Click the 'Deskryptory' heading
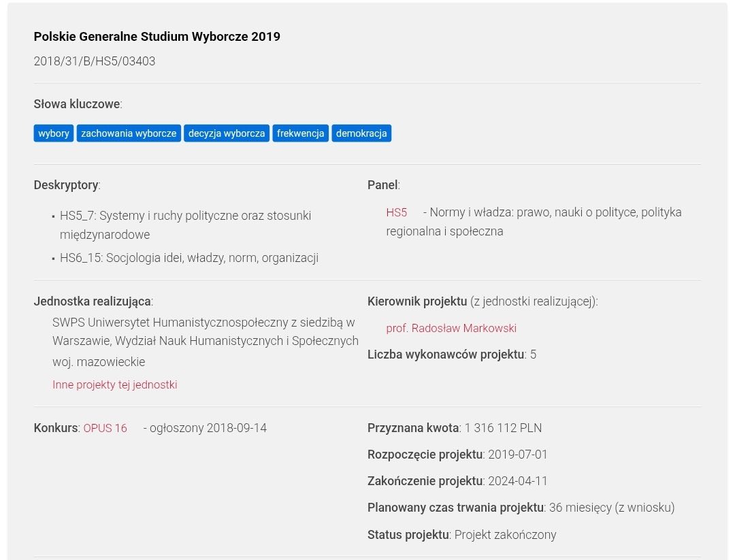 pyautogui.click(x=67, y=185)
